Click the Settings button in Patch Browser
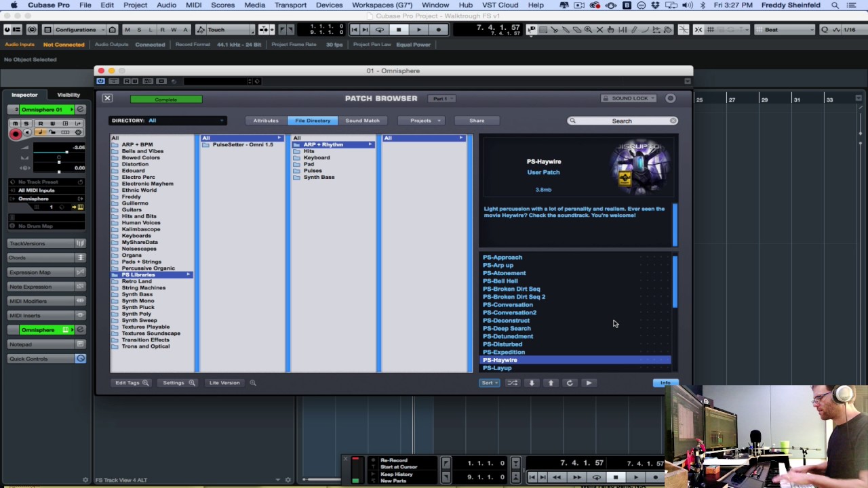868x488 pixels. pos(178,383)
